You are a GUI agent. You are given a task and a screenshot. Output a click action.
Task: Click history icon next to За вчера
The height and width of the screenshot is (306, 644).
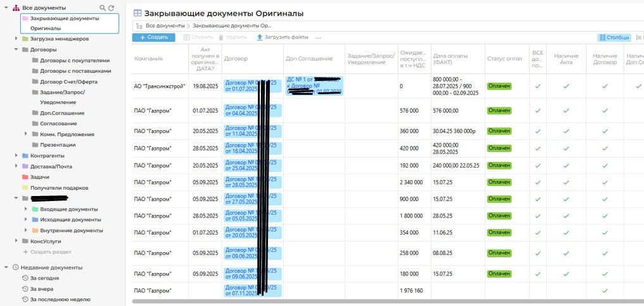click(x=25, y=289)
